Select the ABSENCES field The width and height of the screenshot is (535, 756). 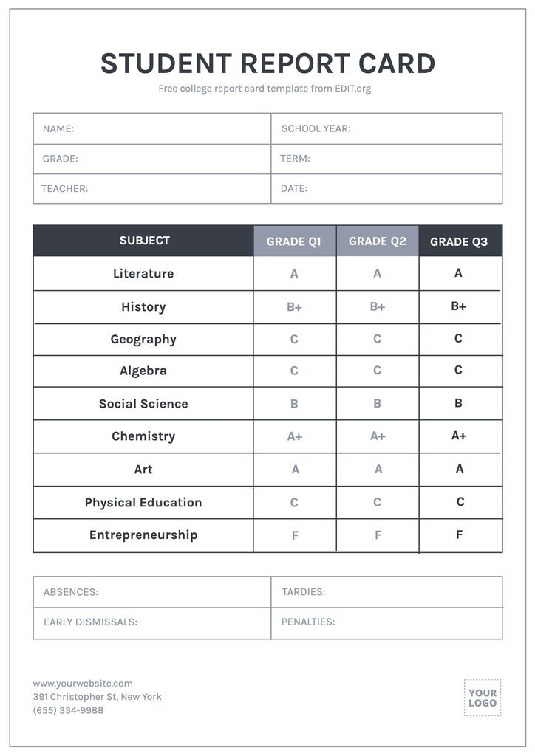(x=151, y=592)
